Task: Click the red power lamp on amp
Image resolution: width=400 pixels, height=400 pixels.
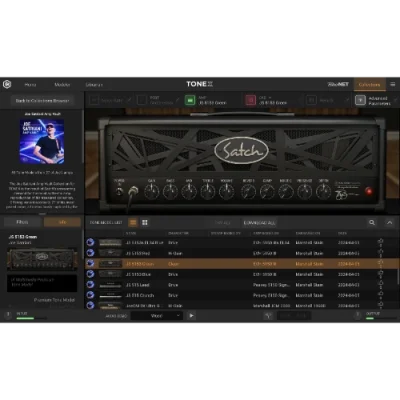Action: pos(369,191)
